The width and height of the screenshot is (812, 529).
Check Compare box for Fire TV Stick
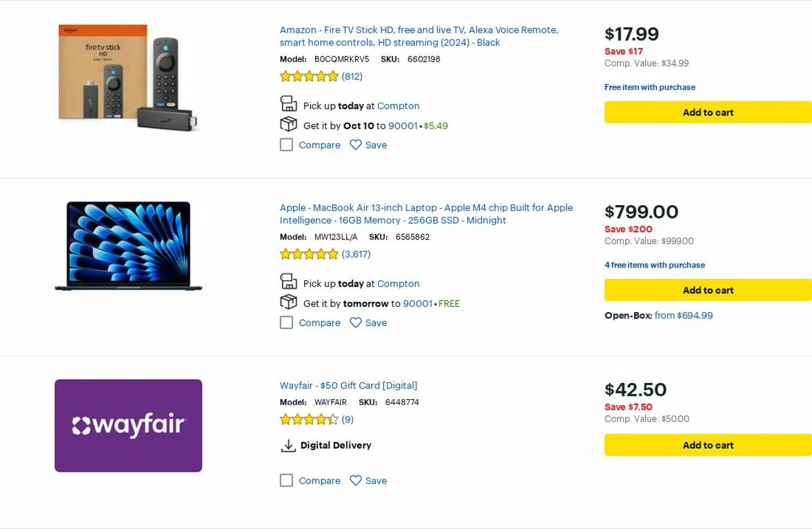tap(286, 145)
